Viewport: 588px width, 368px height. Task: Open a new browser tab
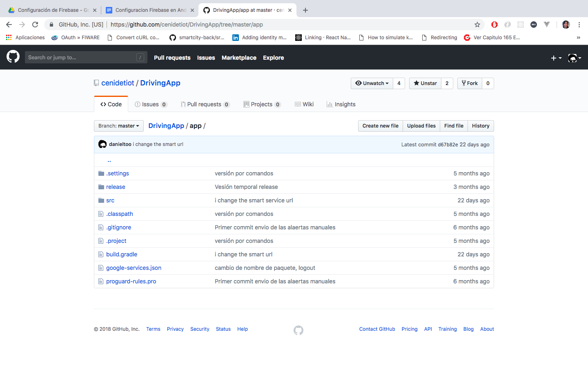click(x=305, y=10)
